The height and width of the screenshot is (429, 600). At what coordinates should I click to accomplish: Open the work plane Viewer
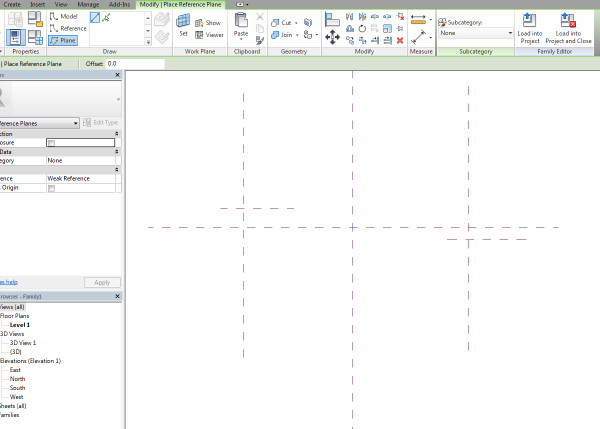(x=209, y=35)
